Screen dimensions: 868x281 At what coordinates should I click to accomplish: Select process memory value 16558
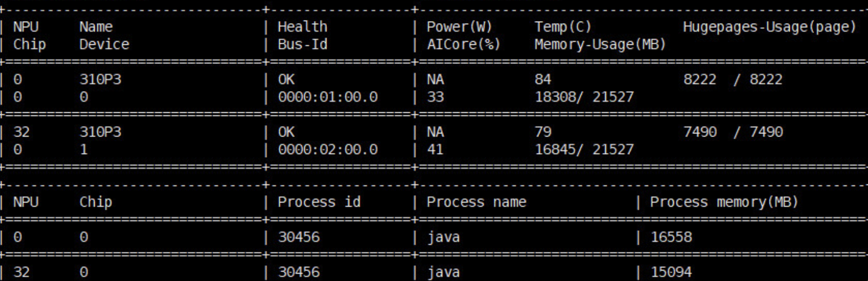click(671, 238)
